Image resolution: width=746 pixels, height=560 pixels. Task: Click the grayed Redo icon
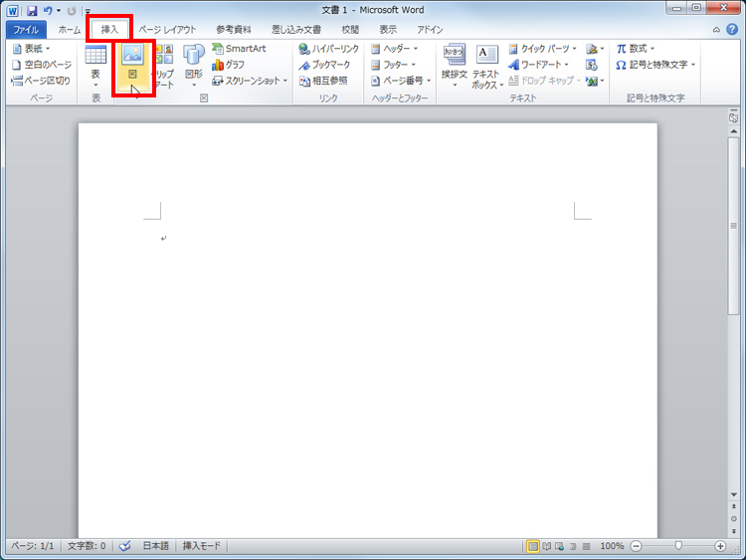click(x=72, y=11)
